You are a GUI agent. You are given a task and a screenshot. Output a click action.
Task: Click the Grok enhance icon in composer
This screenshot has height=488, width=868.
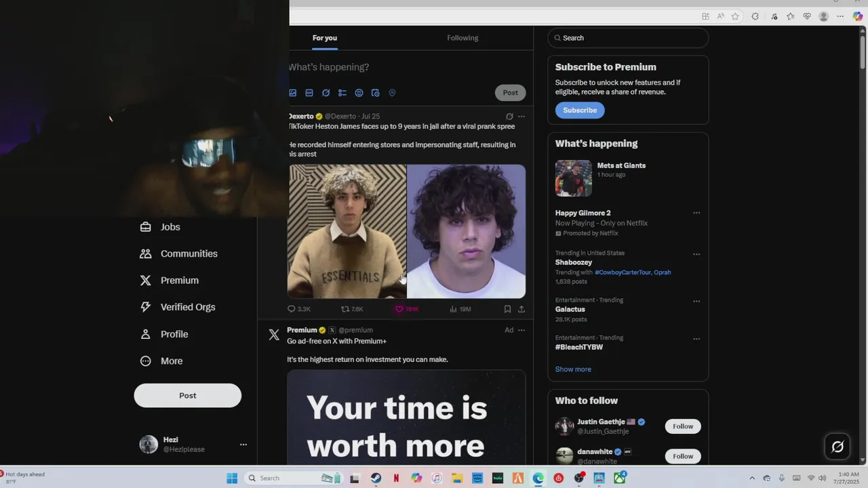pos(325,93)
